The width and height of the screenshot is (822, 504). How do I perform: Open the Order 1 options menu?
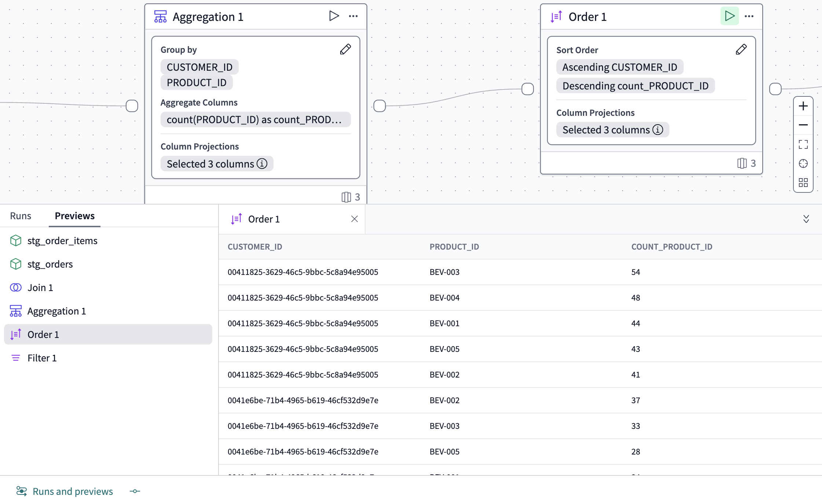pos(749,16)
